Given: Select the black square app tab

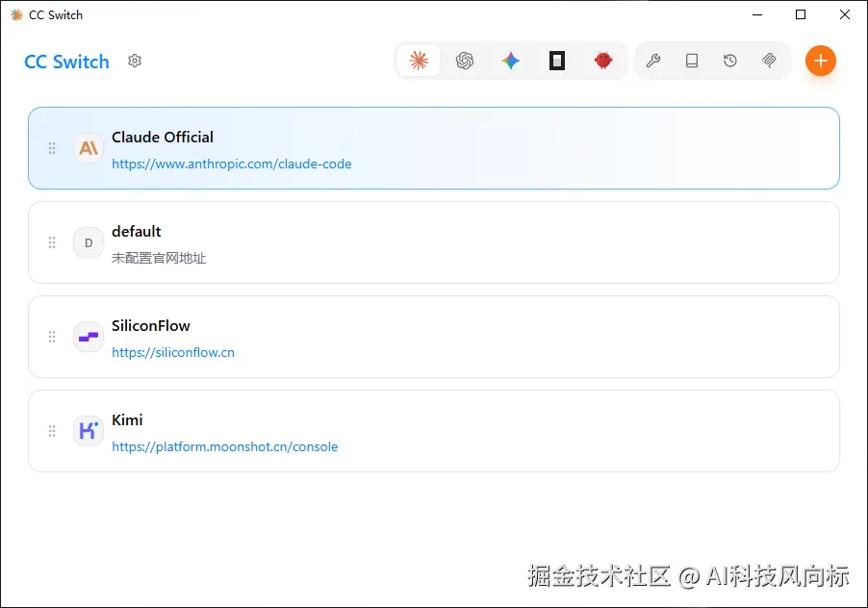Looking at the screenshot, I should (557, 61).
